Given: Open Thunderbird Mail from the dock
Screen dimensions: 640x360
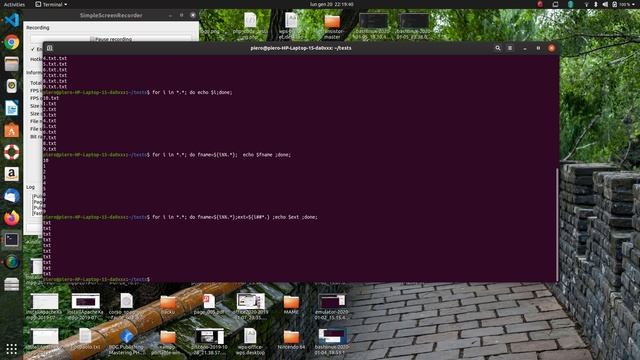Looking at the screenshot, I should pyautogui.click(x=11, y=196).
